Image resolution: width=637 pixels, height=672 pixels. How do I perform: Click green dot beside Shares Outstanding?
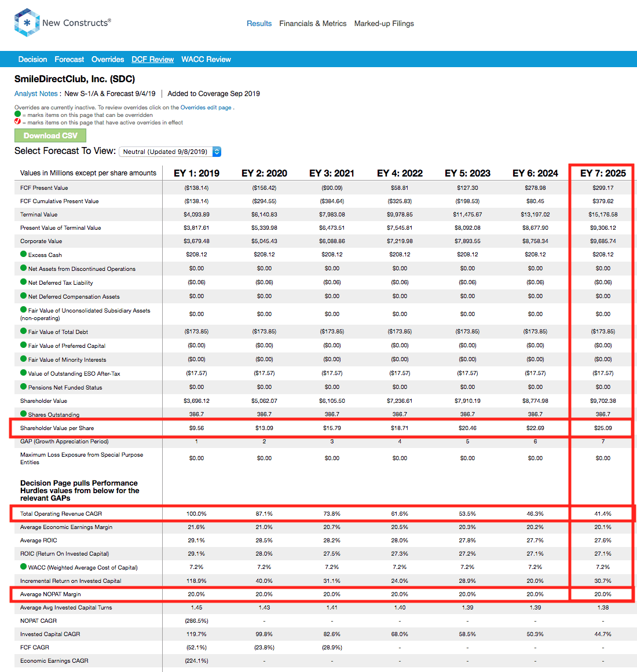tap(24, 414)
